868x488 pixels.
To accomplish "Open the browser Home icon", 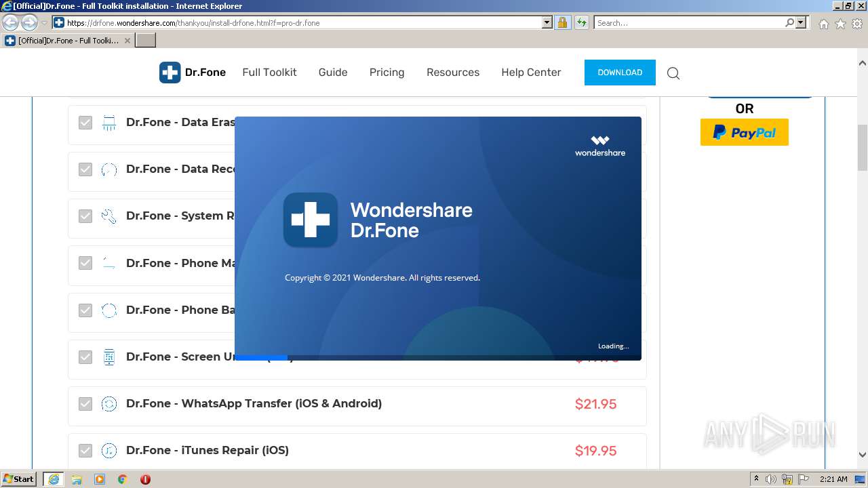I will pyautogui.click(x=823, y=24).
